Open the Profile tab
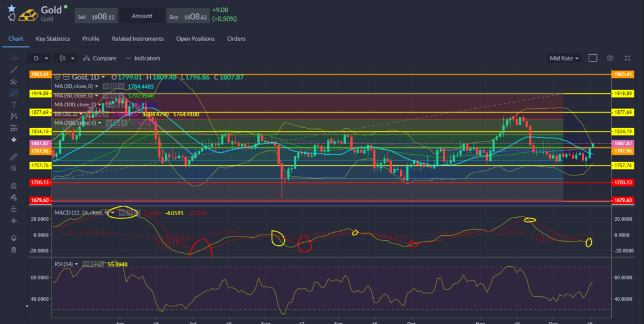Viewport: 644px width, 324px height. [91, 38]
